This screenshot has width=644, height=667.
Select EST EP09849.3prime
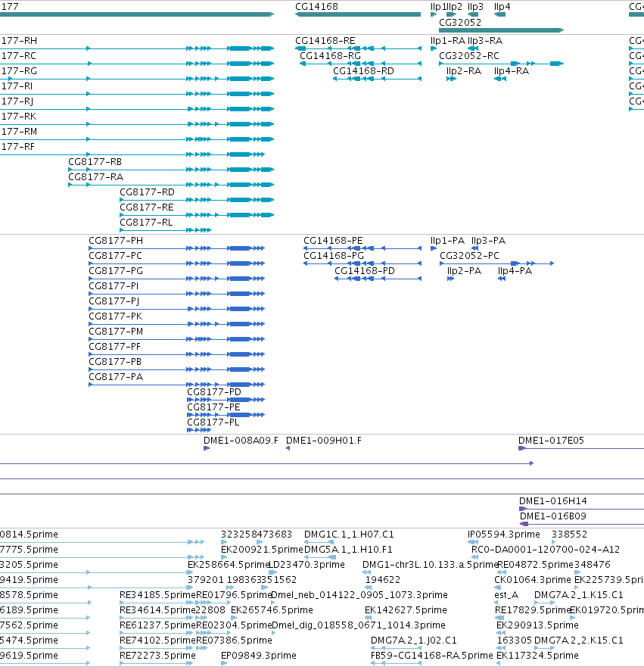pyautogui.click(x=259, y=656)
